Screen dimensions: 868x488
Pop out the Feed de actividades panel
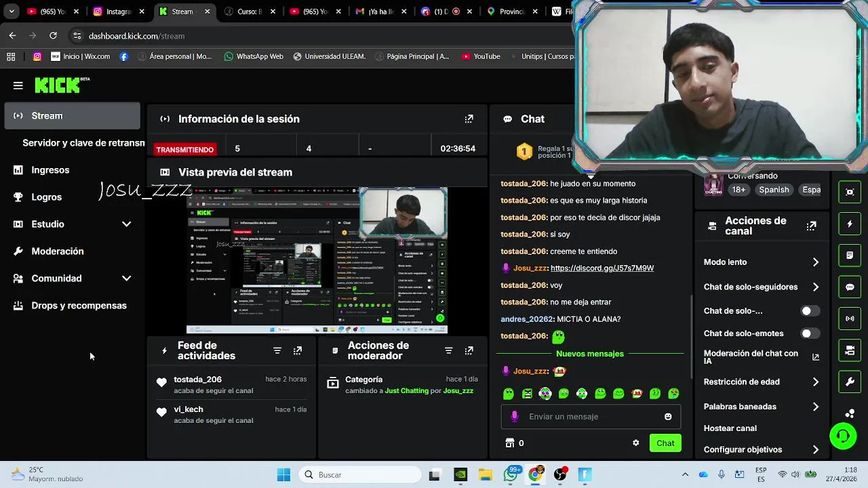pos(298,350)
